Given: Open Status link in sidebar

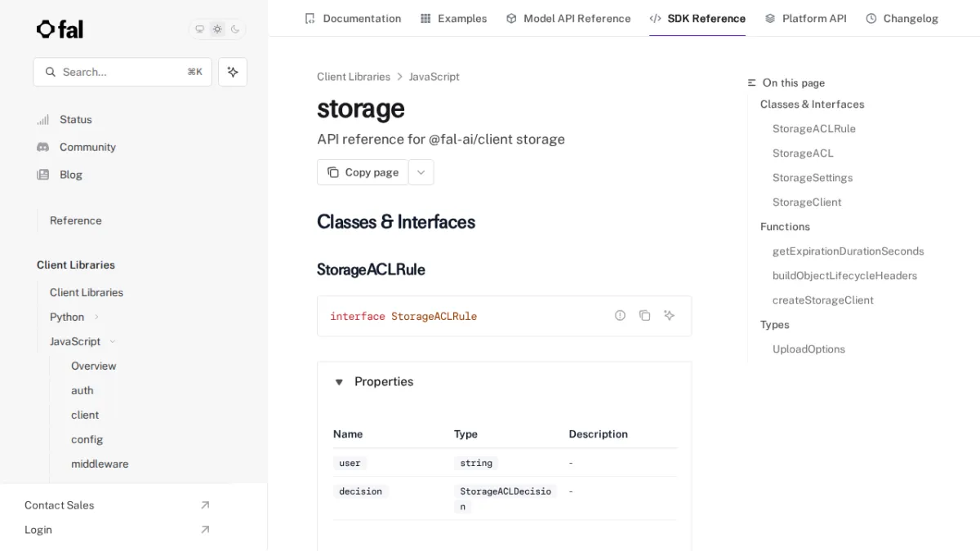Looking at the screenshot, I should [x=76, y=119].
